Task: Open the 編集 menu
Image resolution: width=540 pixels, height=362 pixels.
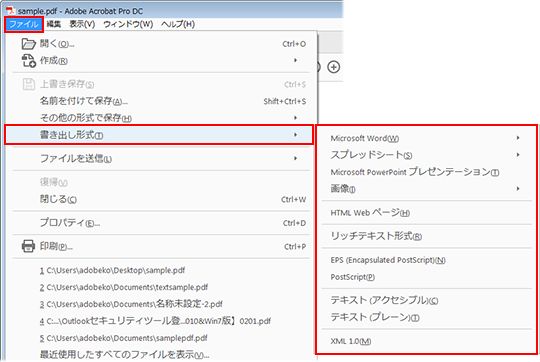Action: 54,24
